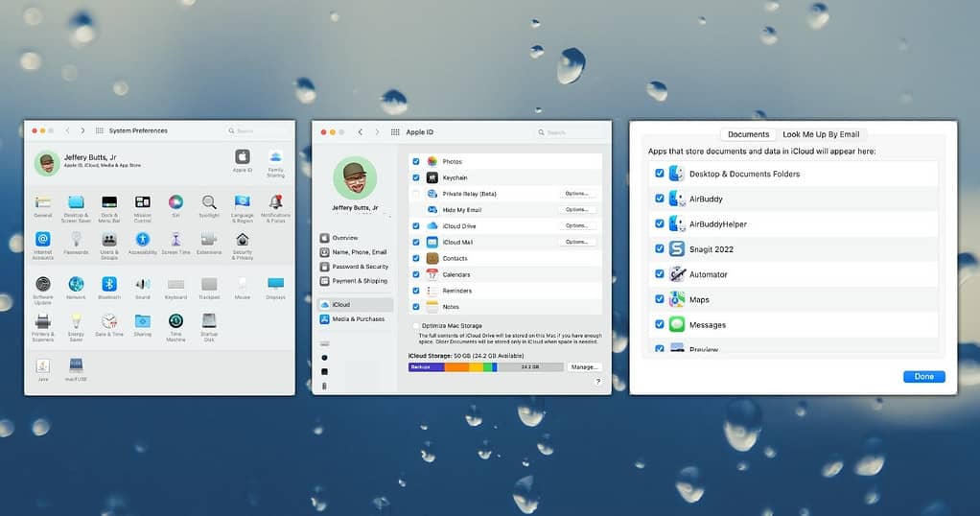980x516 pixels.
Task: Uncheck Photos in iCloud list
Action: pos(415,161)
